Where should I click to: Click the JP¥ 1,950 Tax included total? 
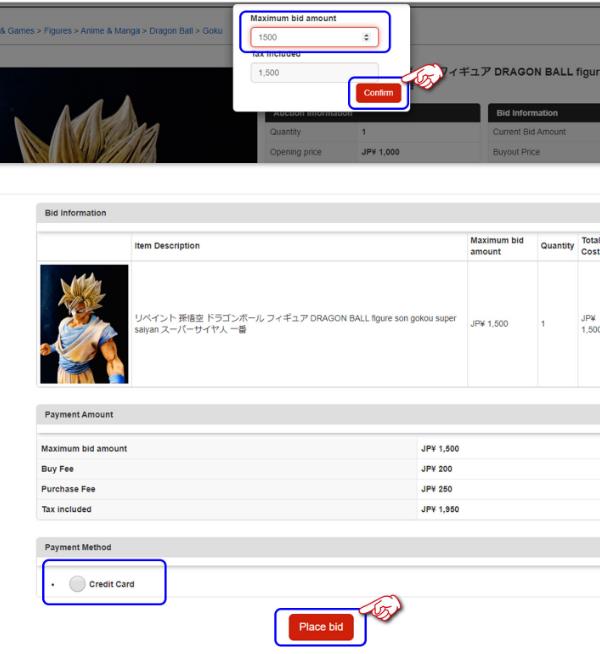440,509
